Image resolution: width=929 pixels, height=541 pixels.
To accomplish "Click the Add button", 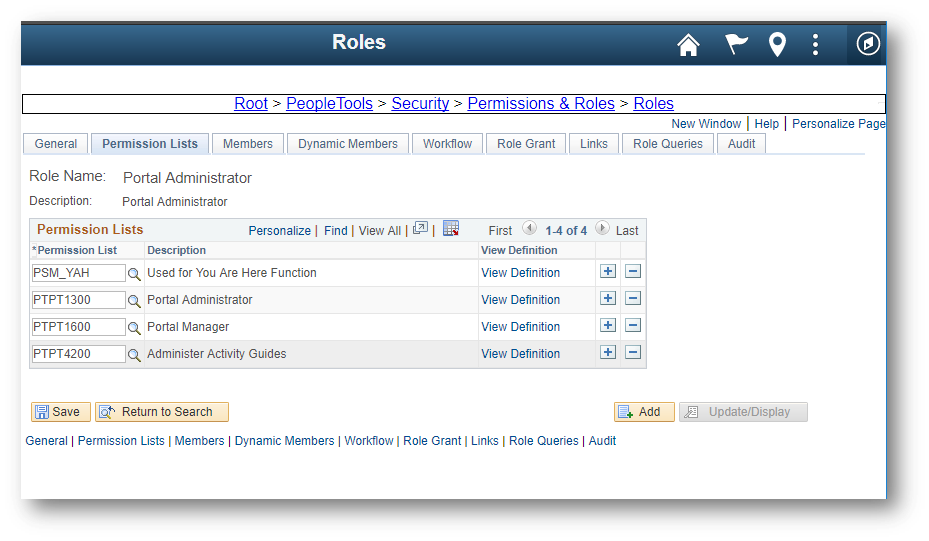I will tap(644, 412).
